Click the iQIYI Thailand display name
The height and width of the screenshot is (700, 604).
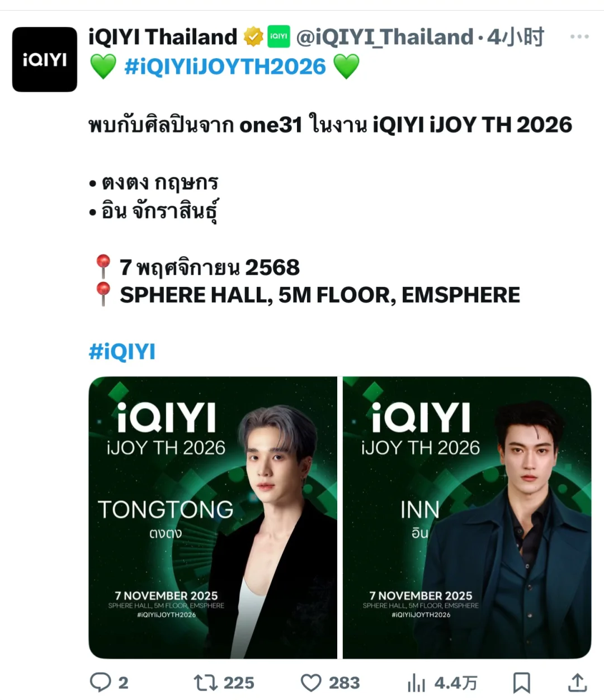[163, 37]
